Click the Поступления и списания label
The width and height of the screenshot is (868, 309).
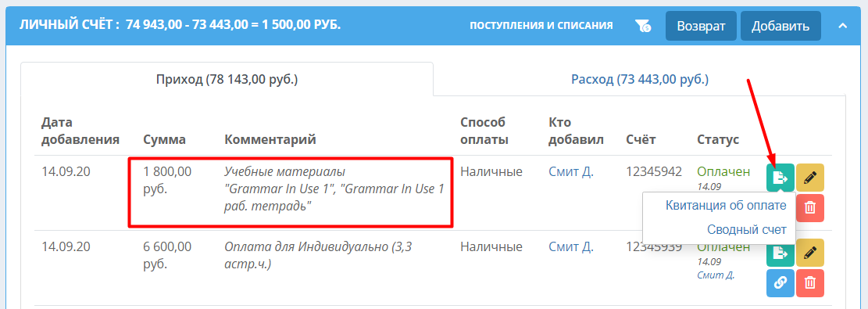pyautogui.click(x=541, y=26)
